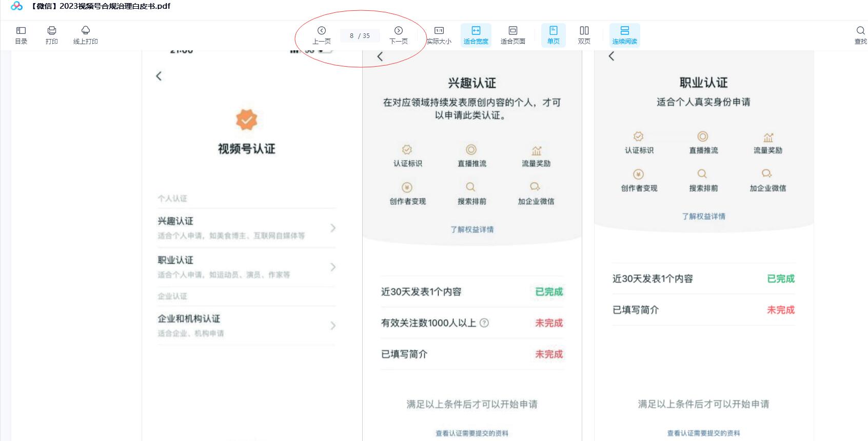This screenshot has width=868, height=441.
Task: Expand the 职业认证 row chevron
Action: pos(333,267)
